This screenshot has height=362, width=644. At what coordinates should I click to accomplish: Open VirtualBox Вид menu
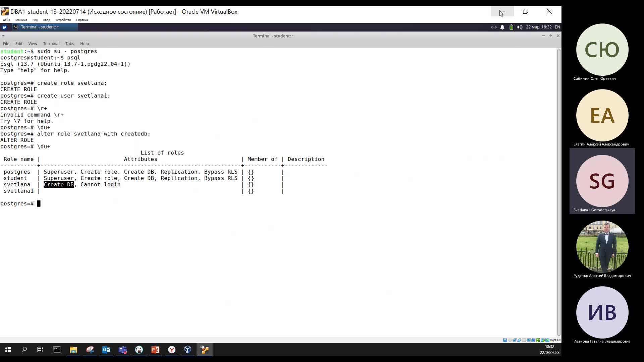pyautogui.click(x=35, y=20)
